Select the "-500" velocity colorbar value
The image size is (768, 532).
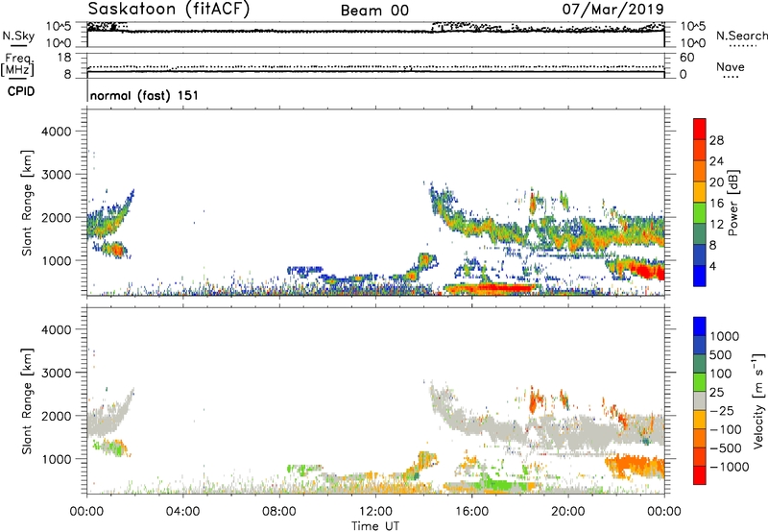pyautogui.click(x=726, y=448)
